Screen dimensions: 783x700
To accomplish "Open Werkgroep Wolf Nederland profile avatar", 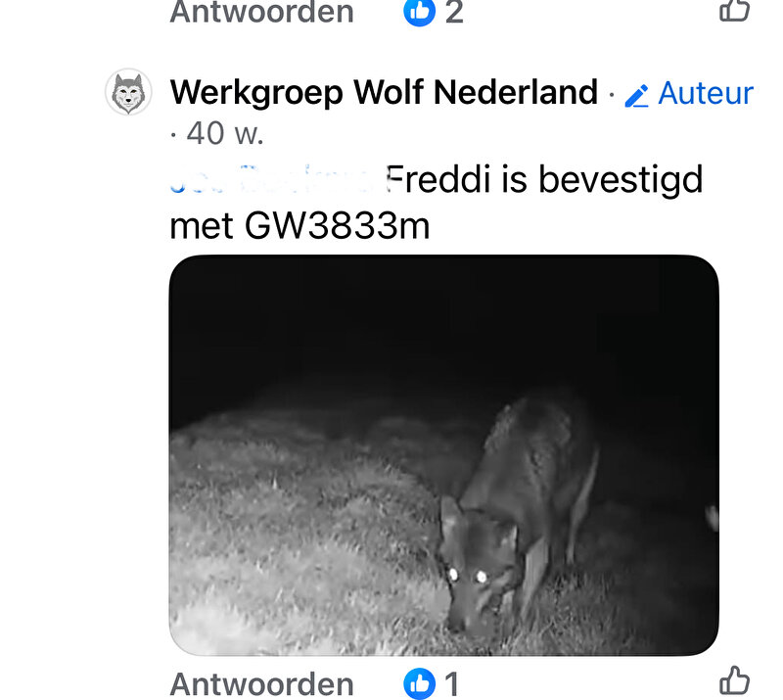I will click(x=128, y=92).
